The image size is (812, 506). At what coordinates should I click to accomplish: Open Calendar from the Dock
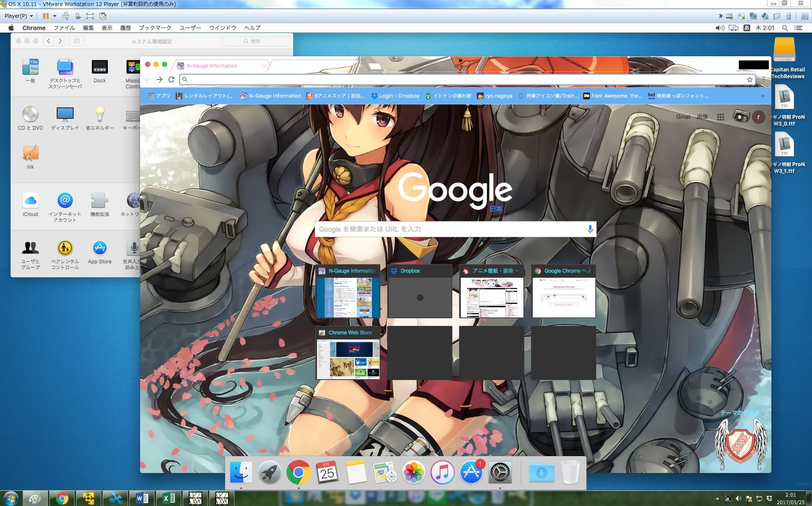point(327,472)
